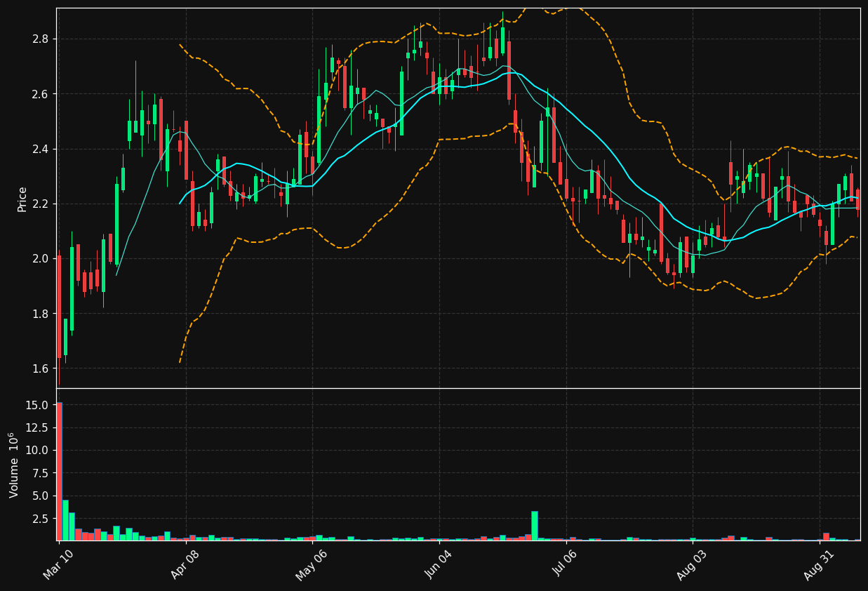Click the tallest red volume bar at Mar 10
868x591 pixels.
coord(59,471)
